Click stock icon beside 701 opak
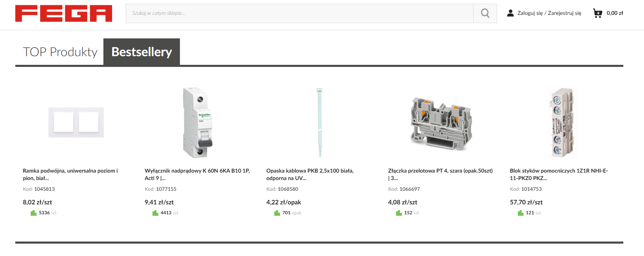The height and width of the screenshot is (256, 644). [x=277, y=213]
